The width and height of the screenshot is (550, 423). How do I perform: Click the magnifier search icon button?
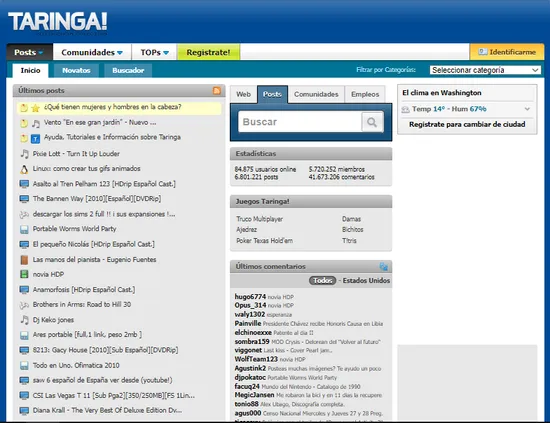tap(372, 122)
